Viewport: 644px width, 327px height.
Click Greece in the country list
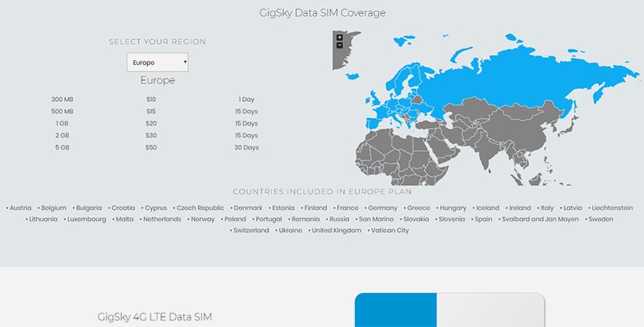[x=419, y=208]
